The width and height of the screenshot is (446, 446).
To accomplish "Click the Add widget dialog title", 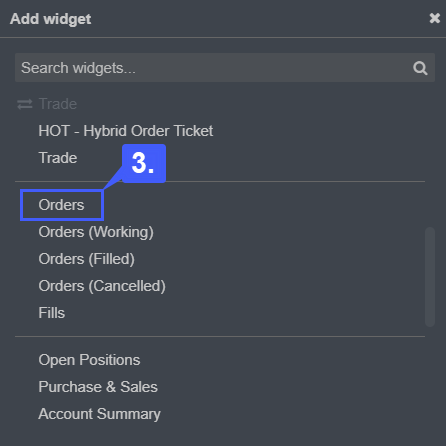I will tap(51, 19).
